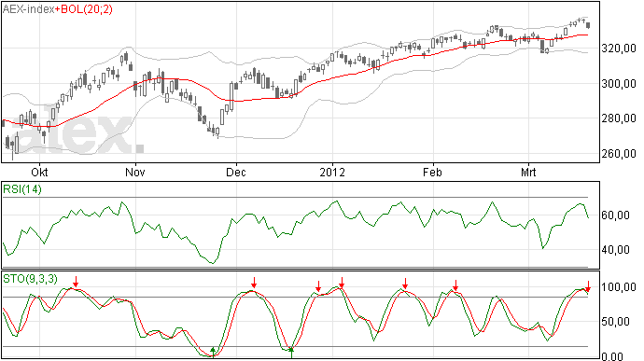The image size is (644, 361).
Task: Click the green buy arrow in late December
Action: point(291,353)
